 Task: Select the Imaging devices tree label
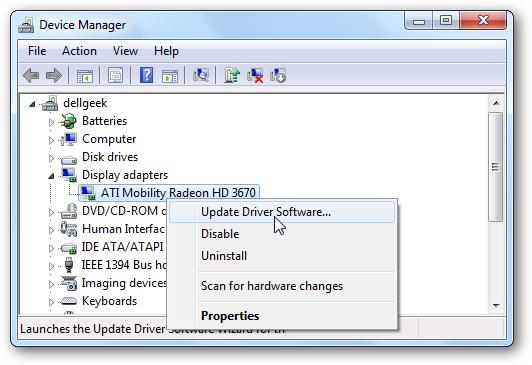pyautogui.click(x=124, y=283)
